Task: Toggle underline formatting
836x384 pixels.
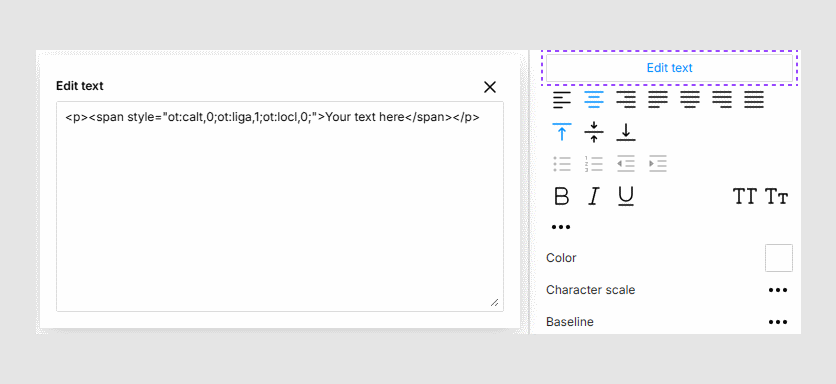Action: [625, 196]
